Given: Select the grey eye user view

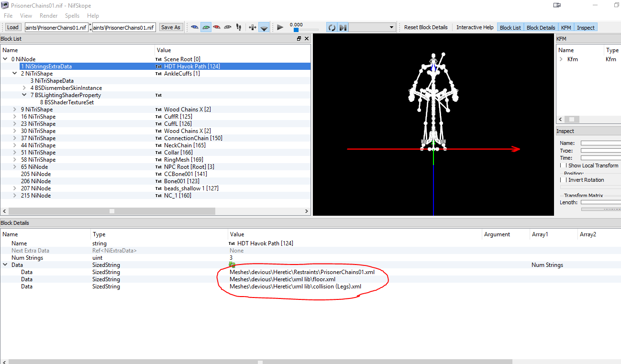Looking at the screenshot, I should point(228,27).
